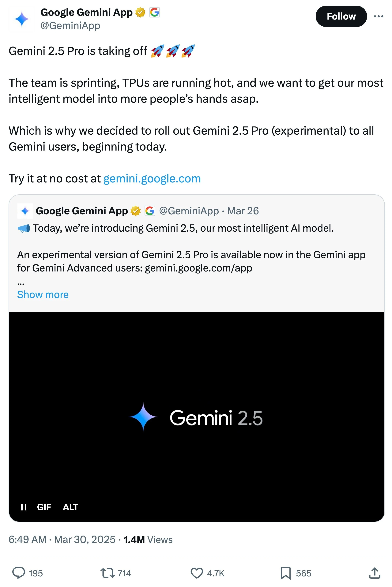Click the reply speech bubble icon
Screen dimensions: 392x587
coord(19,573)
